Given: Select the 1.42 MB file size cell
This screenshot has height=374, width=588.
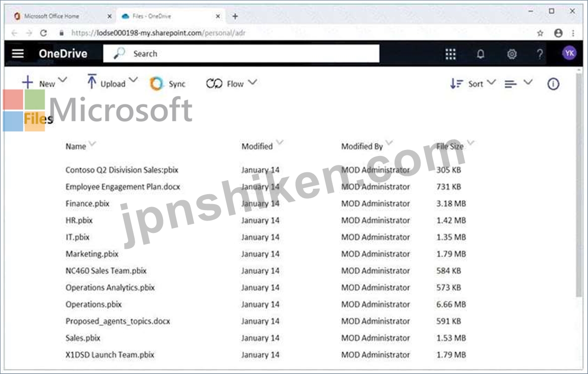Looking at the screenshot, I should (x=451, y=221).
